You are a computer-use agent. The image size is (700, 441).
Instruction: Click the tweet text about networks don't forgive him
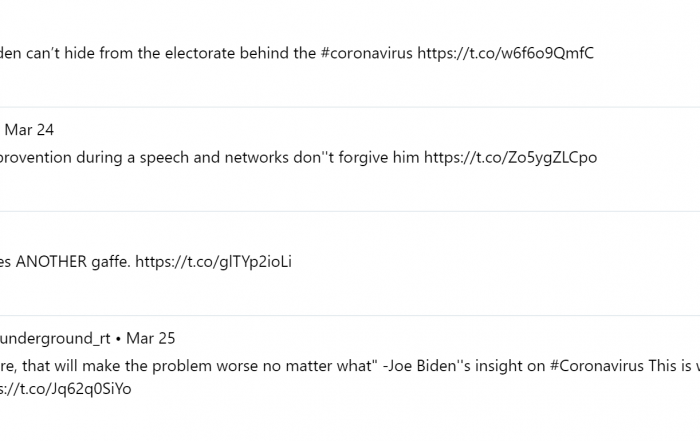pyautogui.click(x=298, y=158)
